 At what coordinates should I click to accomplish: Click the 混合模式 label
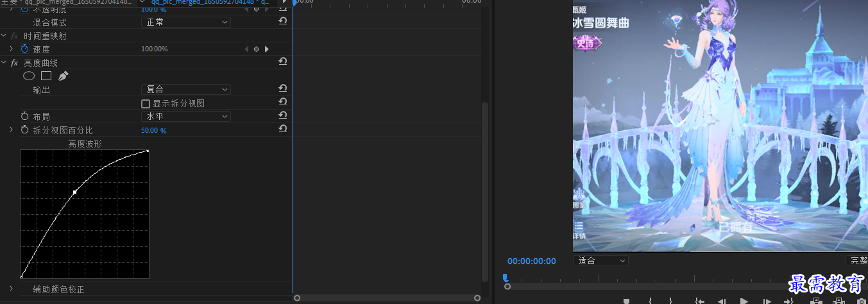[x=50, y=22]
